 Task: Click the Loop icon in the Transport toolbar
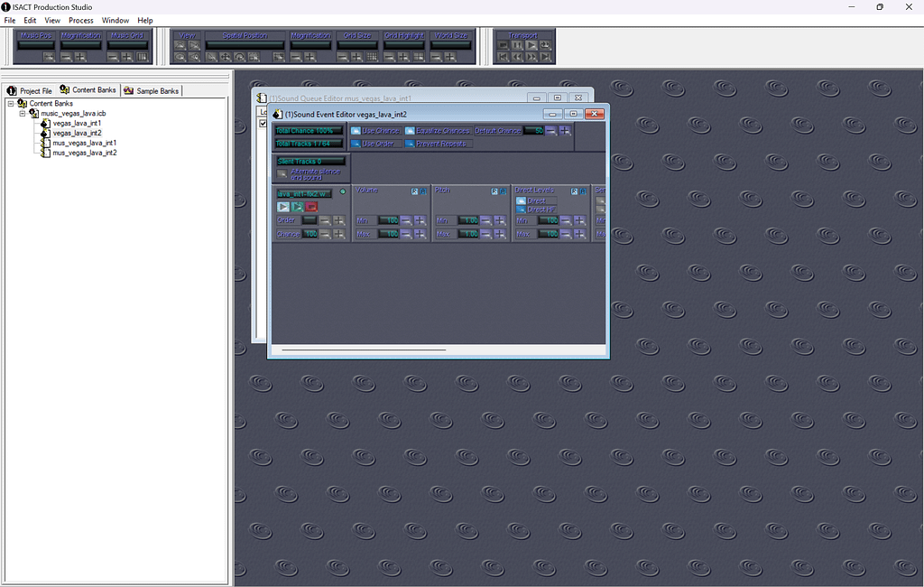(x=545, y=45)
